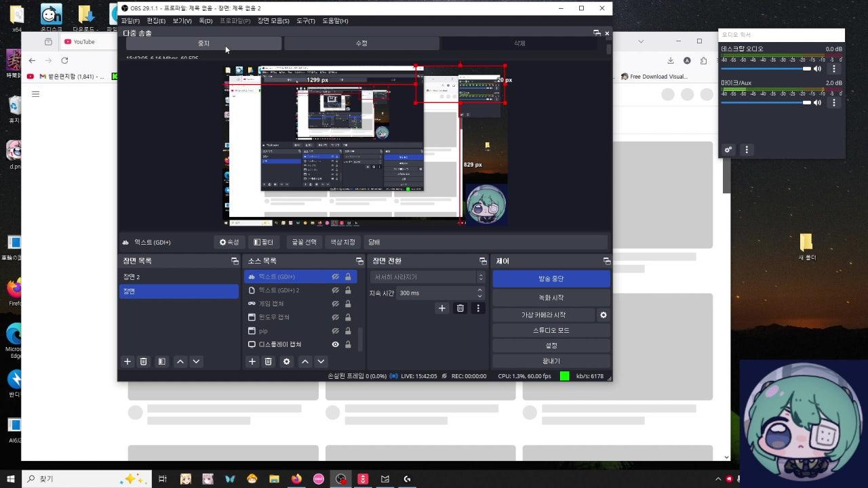
Task: Add a scene transition with plus icon
Action: [x=442, y=308]
